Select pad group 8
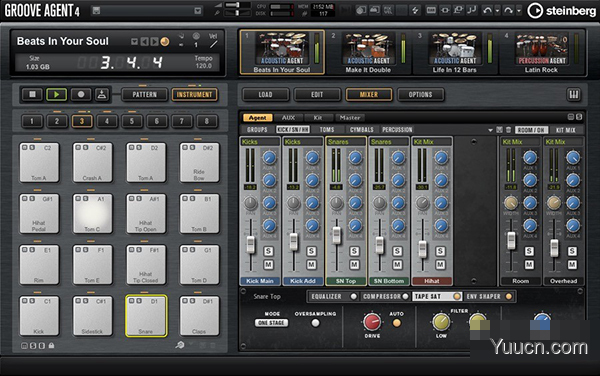Screen dimensions: 600x376 207,121
